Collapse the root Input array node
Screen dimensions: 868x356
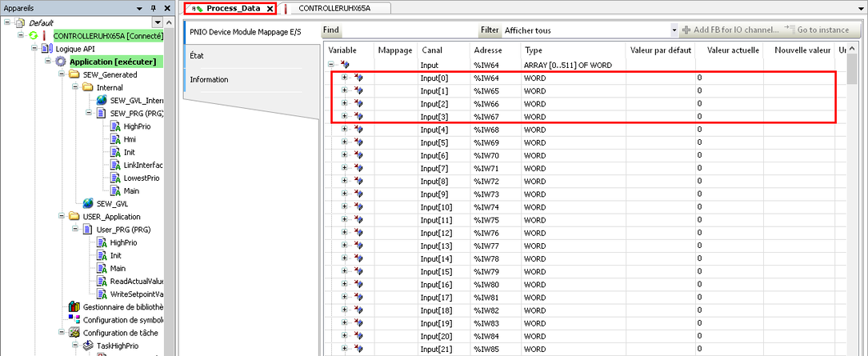(331, 65)
